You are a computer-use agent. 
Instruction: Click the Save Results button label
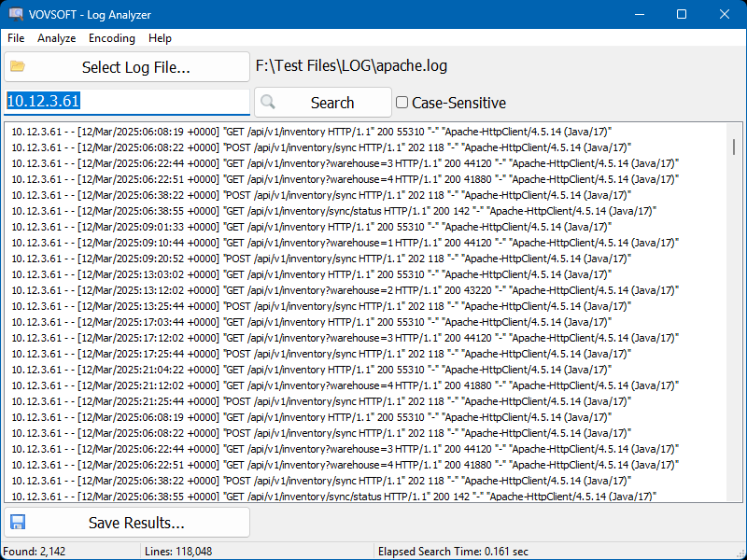(136, 523)
